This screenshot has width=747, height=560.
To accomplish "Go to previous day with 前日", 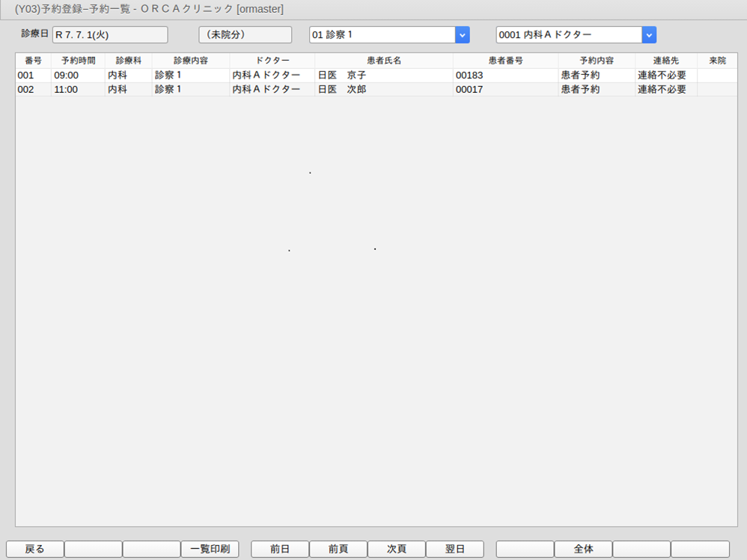I will tap(280, 549).
